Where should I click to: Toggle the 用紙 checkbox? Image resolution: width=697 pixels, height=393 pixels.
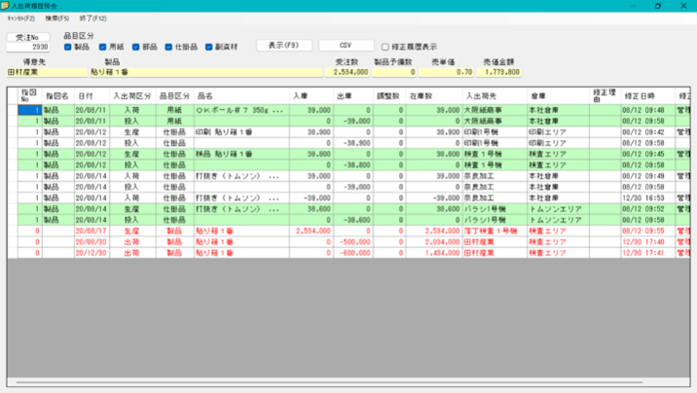pos(102,47)
